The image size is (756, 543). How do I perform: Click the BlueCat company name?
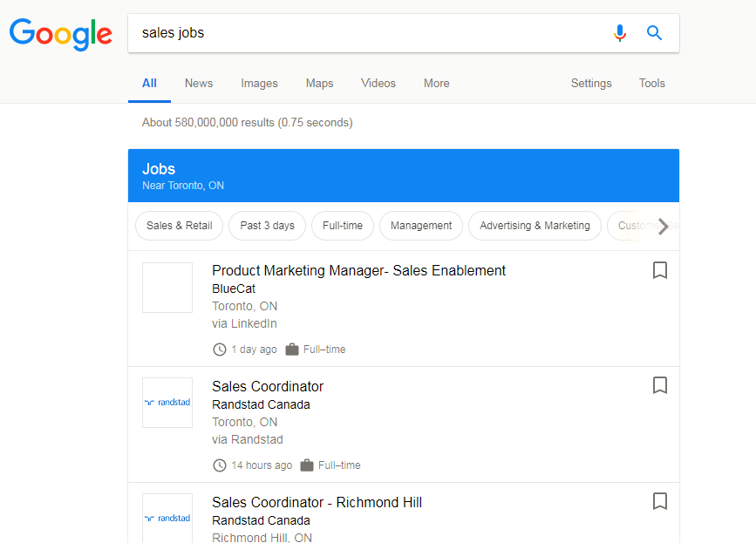[x=234, y=288]
